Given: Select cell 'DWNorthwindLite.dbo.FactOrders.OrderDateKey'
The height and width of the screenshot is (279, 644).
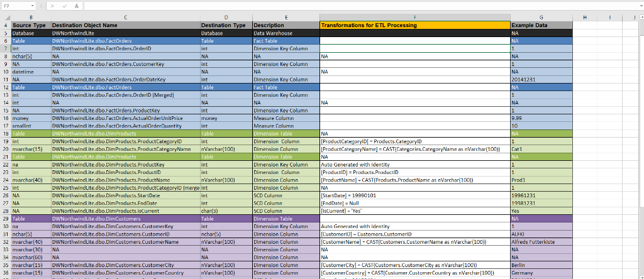Looking at the screenshot, I should (126, 80).
